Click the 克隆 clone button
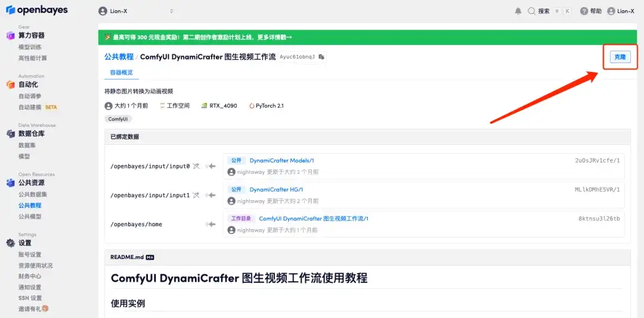This screenshot has width=644, height=318. point(620,57)
